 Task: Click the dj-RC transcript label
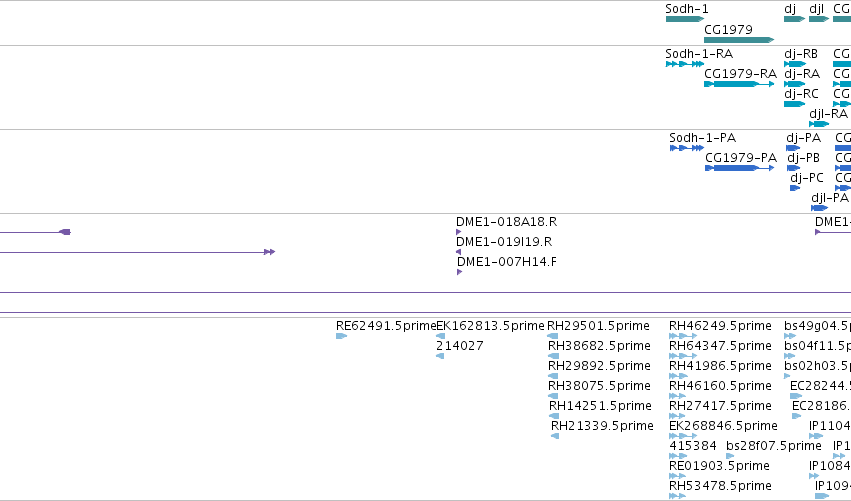(801, 94)
